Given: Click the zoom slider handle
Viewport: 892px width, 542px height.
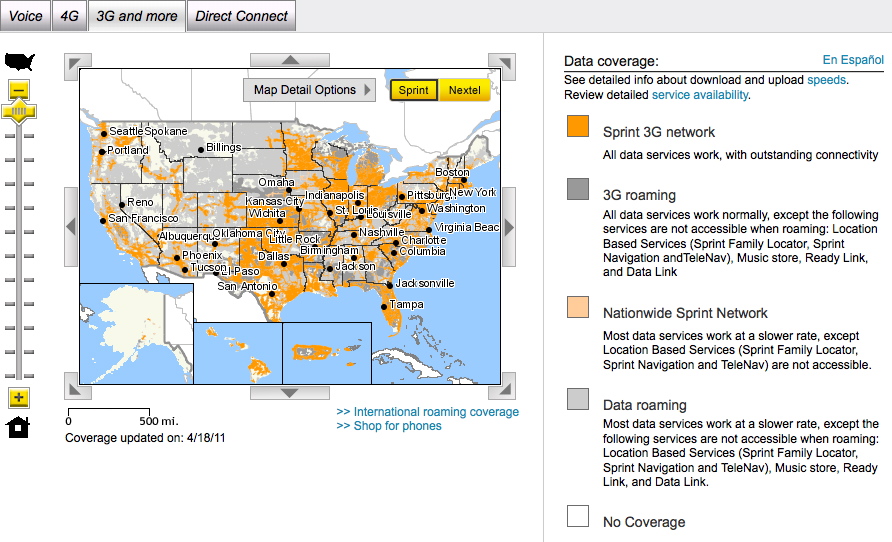Looking at the screenshot, I should pyautogui.click(x=19, y=111).
